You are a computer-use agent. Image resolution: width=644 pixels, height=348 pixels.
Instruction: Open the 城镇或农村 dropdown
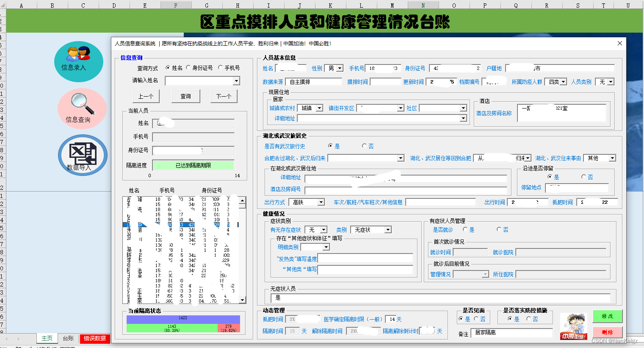point(321,108)
